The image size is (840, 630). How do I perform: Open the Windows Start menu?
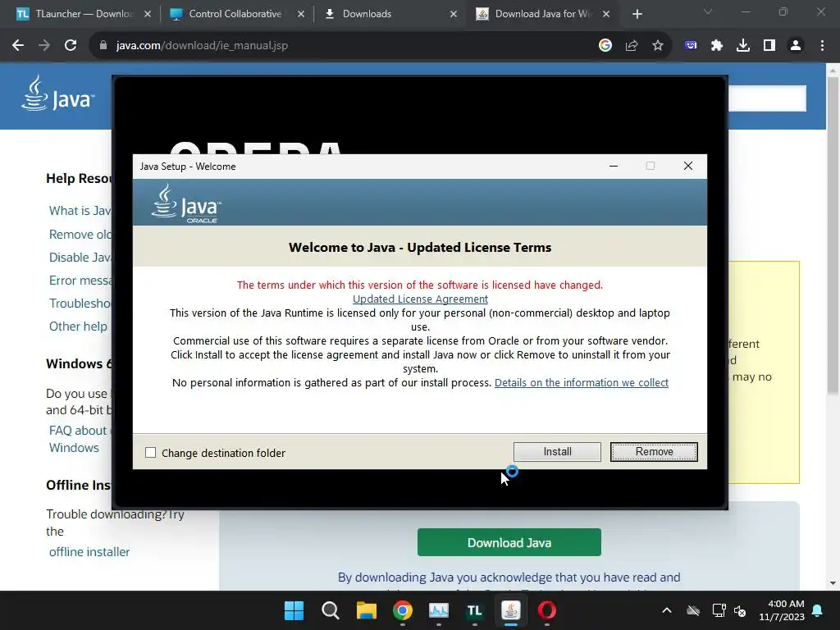coord(294,610)
